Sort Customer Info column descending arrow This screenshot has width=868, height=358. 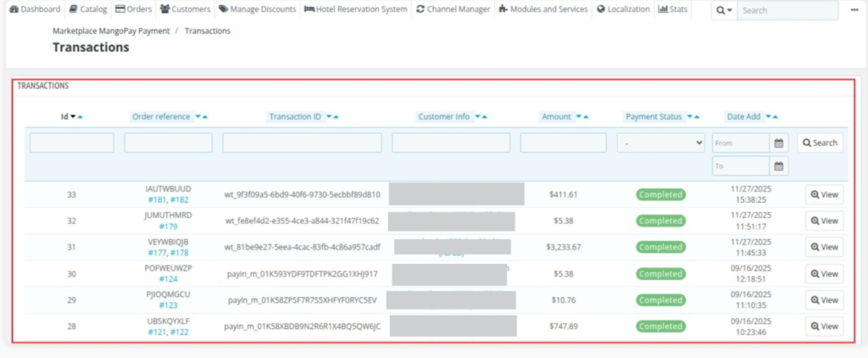coord(478,117)
